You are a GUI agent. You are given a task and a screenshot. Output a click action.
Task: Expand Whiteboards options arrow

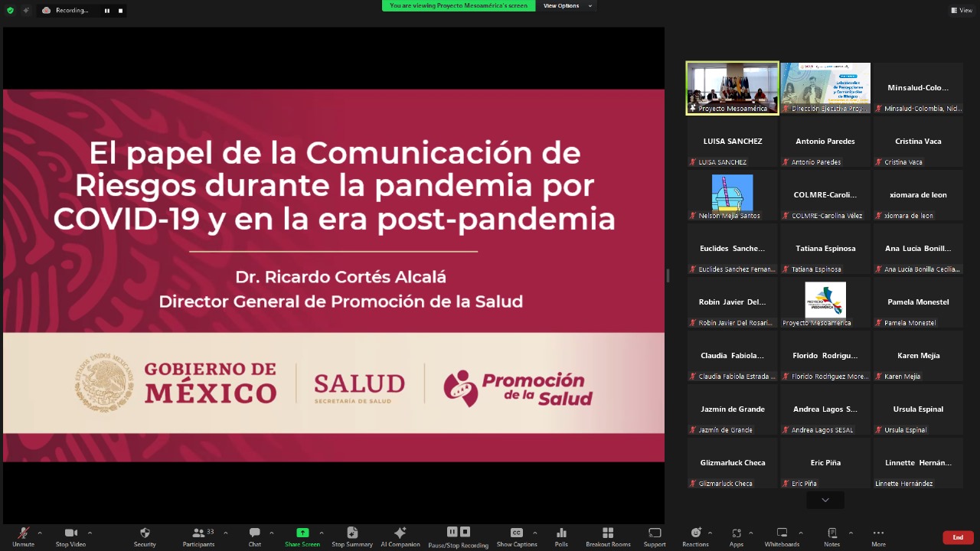801,533
